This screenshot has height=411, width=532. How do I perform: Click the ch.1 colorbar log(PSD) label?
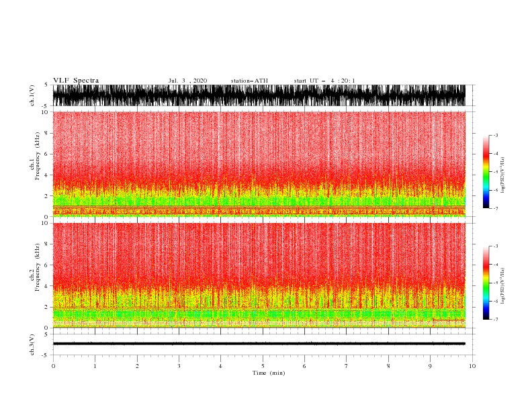click(503, 175)
